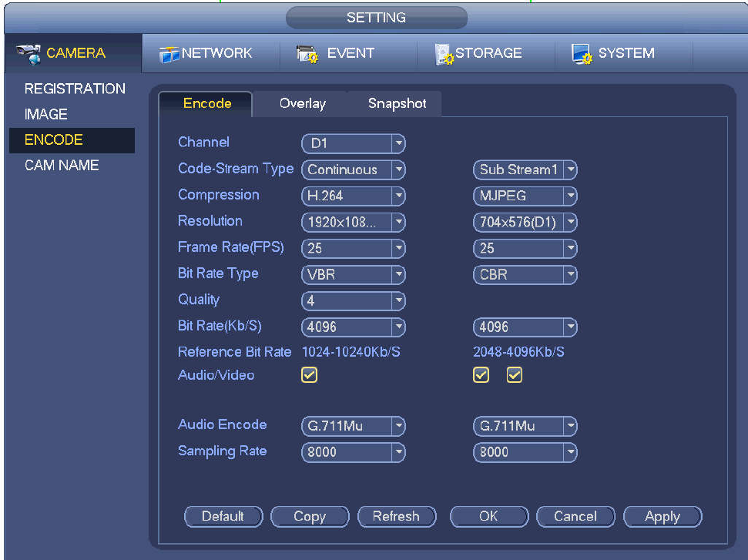Open the NETWORK settings section

click(210, 53)
